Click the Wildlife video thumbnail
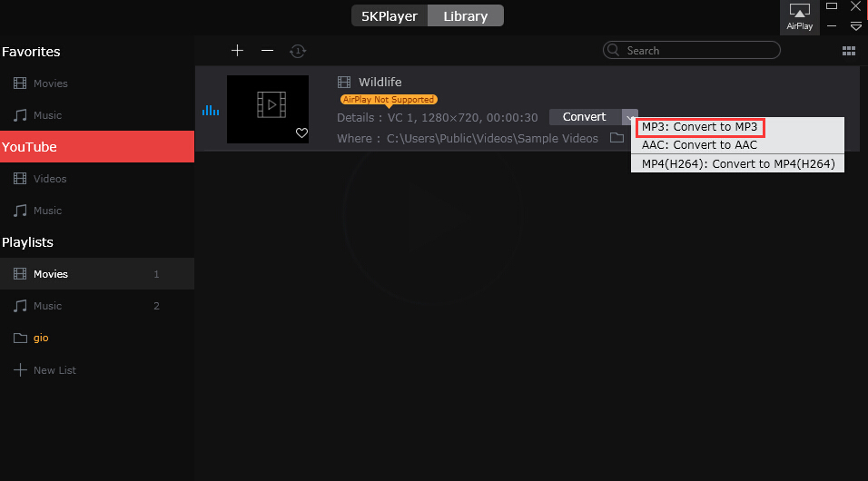Viewport: 868px width, 481px height. 268,109
